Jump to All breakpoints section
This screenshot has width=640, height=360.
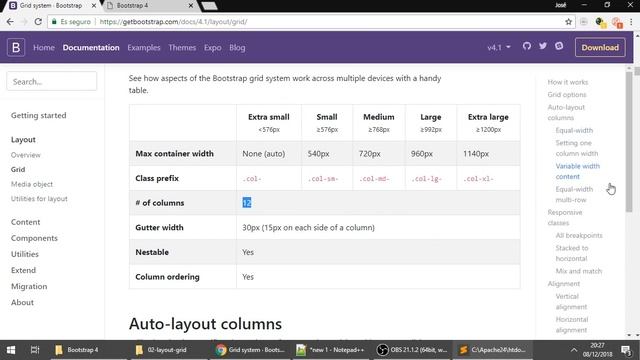[x=579, y=236]
